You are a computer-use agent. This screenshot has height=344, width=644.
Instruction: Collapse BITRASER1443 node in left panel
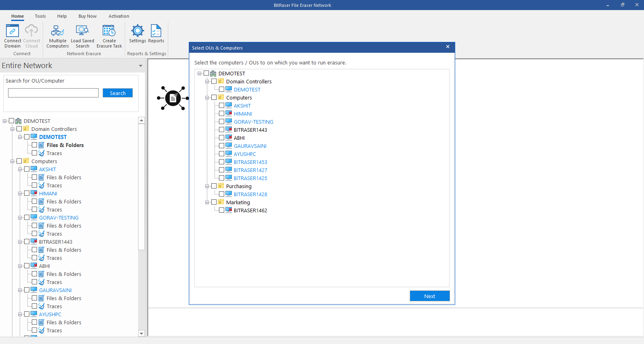click(20, 242)
